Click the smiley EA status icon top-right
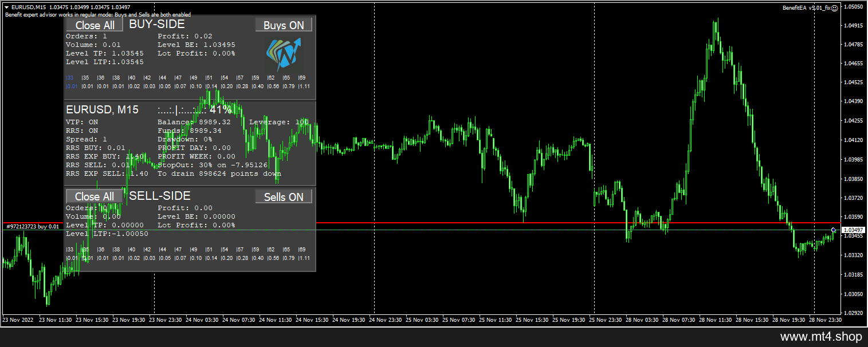This screenshot has width=868, height=347. tap(834, 8)
